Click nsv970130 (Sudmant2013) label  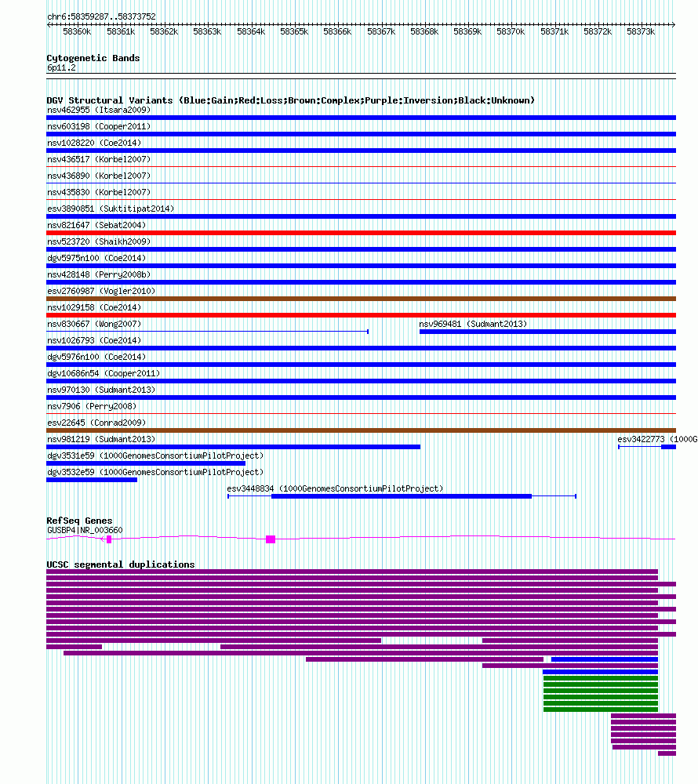coord(101,390)
